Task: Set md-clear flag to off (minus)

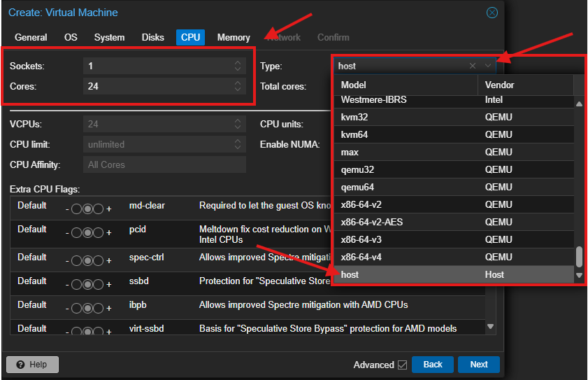Action: click(76, 209)
